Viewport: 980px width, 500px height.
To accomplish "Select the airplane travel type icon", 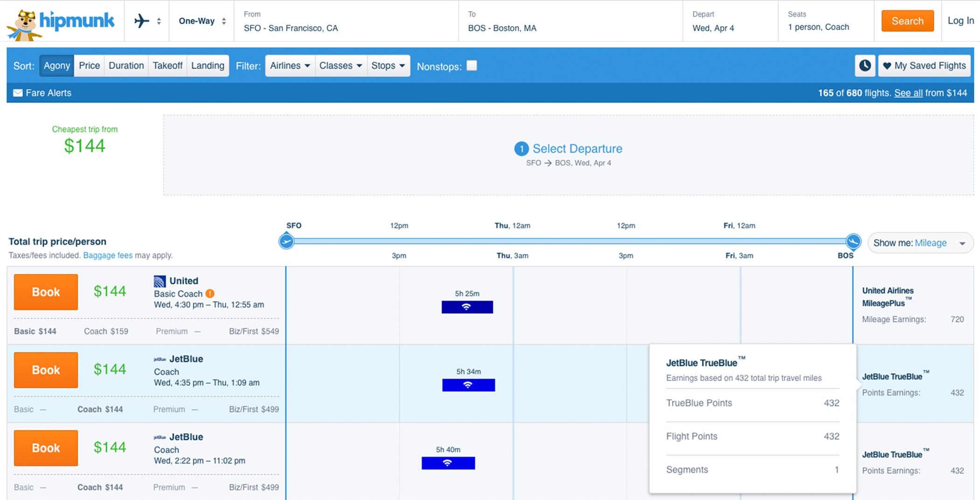I will 141,21.
